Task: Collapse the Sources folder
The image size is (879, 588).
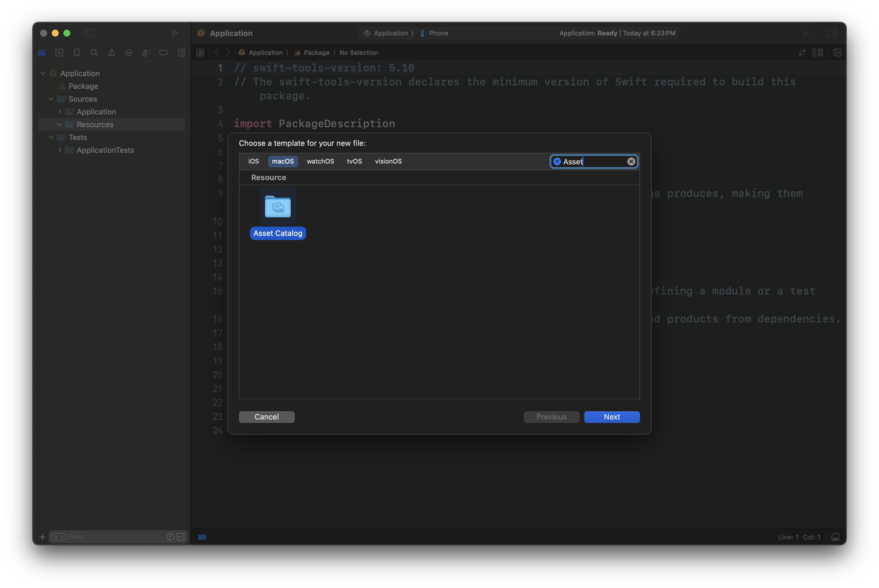Action: point(51,99)
